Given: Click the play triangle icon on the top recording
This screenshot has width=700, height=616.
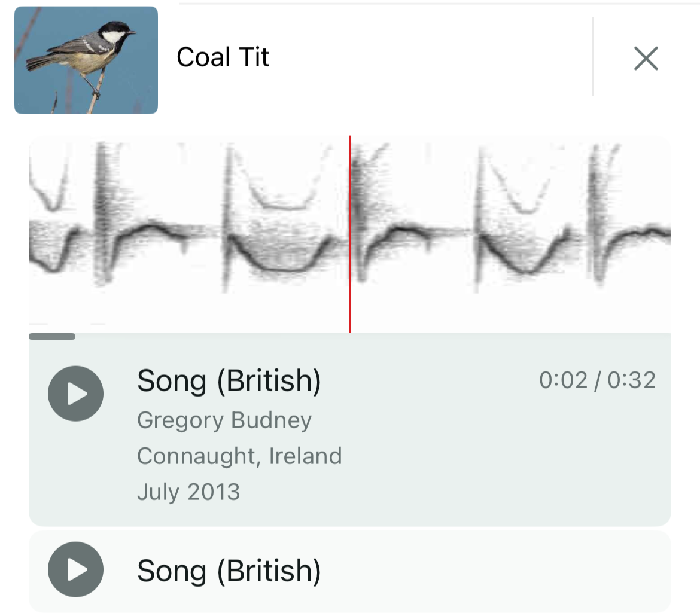Looking at the screenshot, I should tap(77, 393).
